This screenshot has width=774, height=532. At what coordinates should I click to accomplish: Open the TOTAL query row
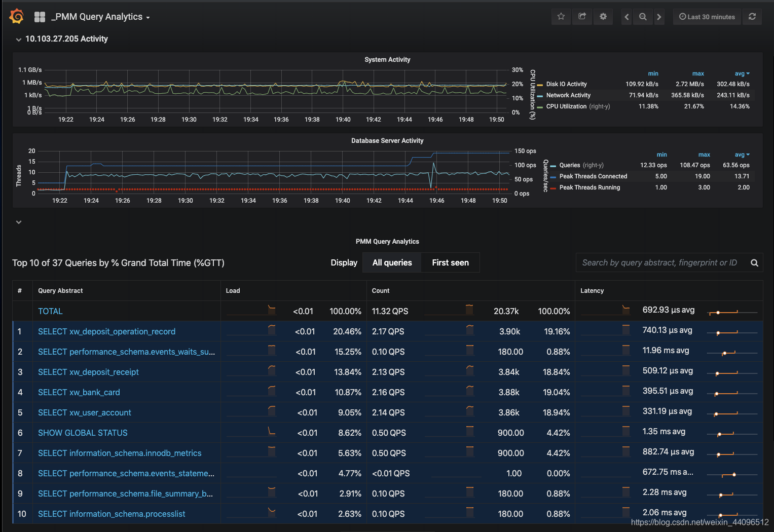[50, 311]
